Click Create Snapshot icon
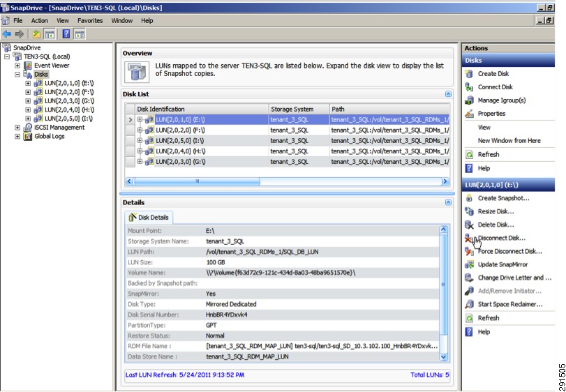 click(469, 198)
